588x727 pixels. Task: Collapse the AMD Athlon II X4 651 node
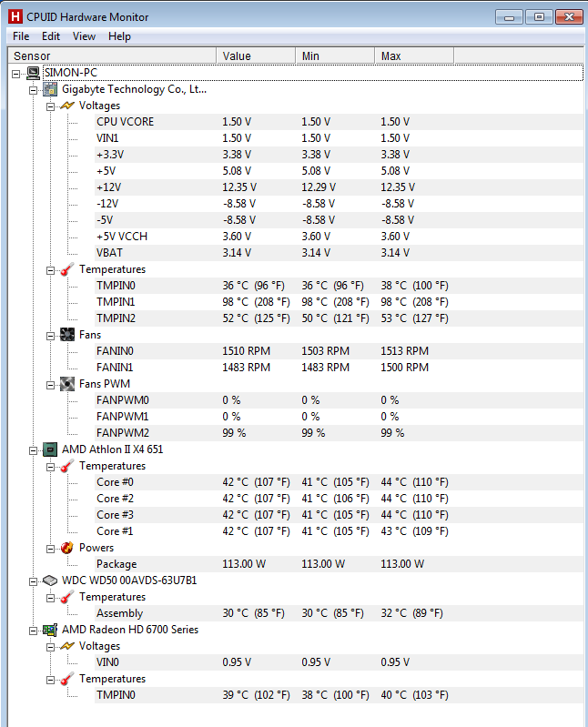tap(33, 450)
